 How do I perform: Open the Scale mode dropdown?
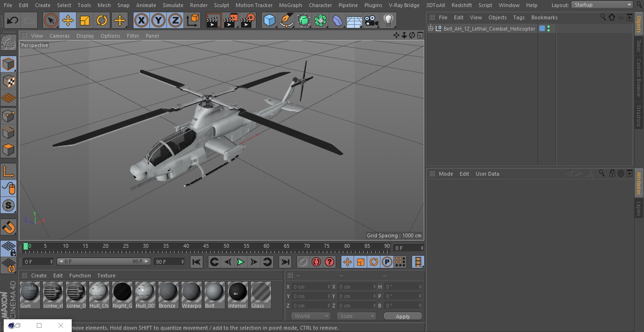pos(356,316)
